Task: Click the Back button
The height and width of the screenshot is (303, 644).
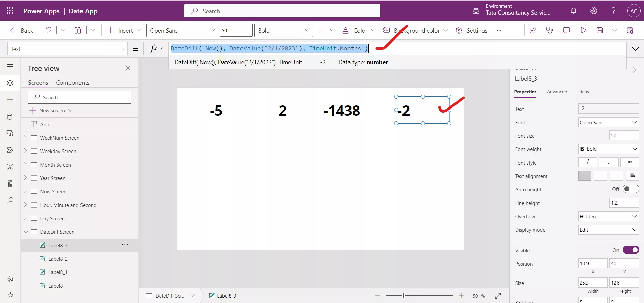Action: coord(21,30)
